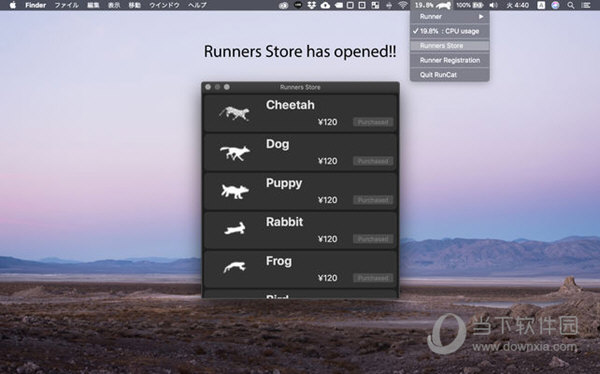Click the Purchased button for Rabbit
The width and height of the screenshot is (600, 374).
[373, 239]
